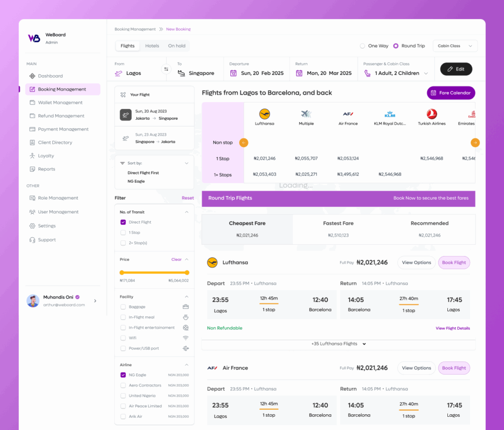Click the Fare Calendar button
The height and width of the screenshot is (430, 504).
click(451, 93)
